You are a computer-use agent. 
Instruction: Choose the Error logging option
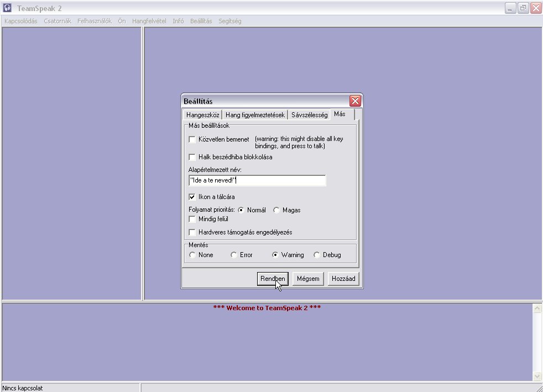234,255
